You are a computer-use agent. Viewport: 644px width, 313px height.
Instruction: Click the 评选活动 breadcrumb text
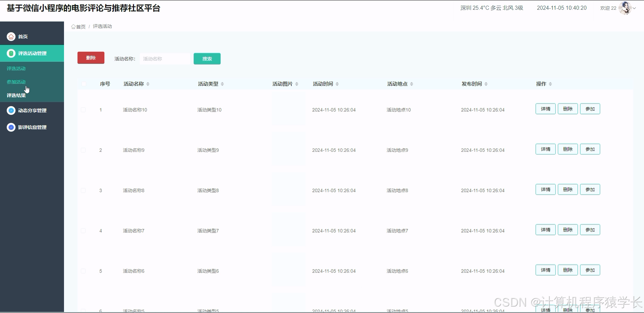(x=102, y=26)
